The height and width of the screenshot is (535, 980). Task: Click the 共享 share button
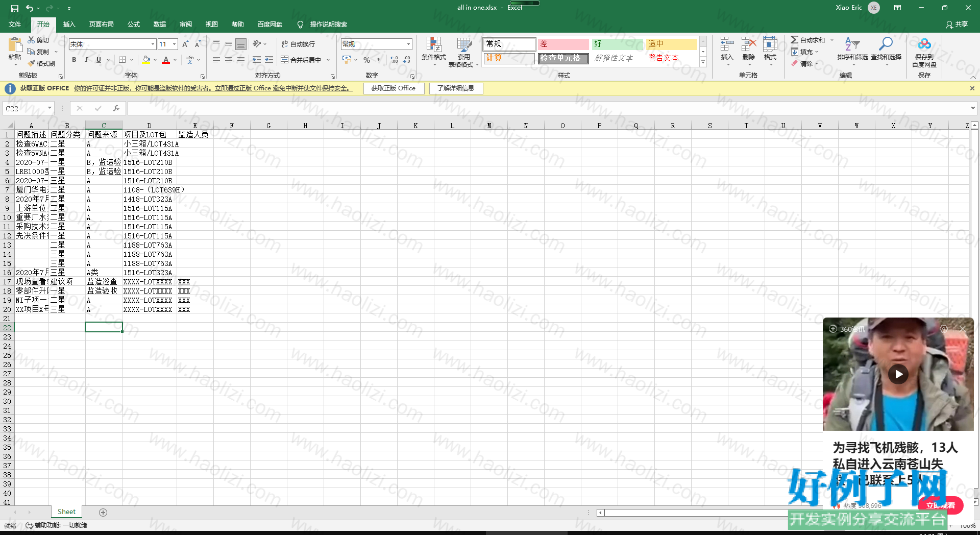point(957,25)
